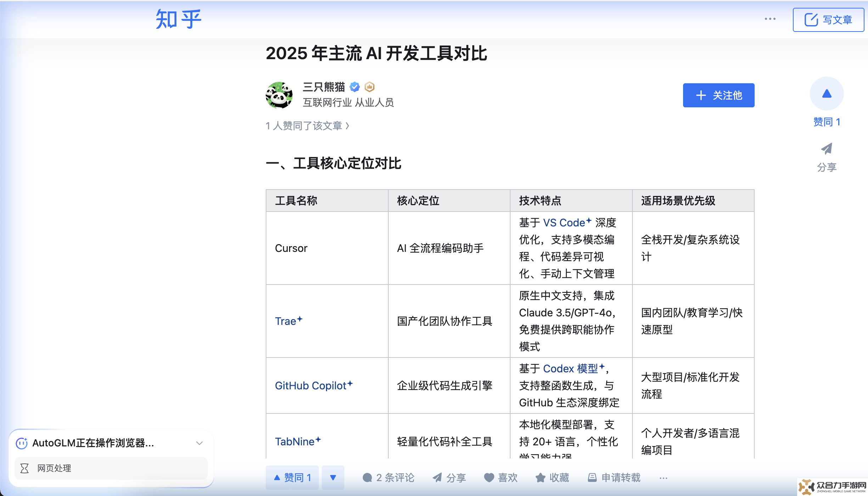The width and height of the screenshot is (868, 496).
Task: Upvote using side round triangle button
Action: [x=827, y=94]
